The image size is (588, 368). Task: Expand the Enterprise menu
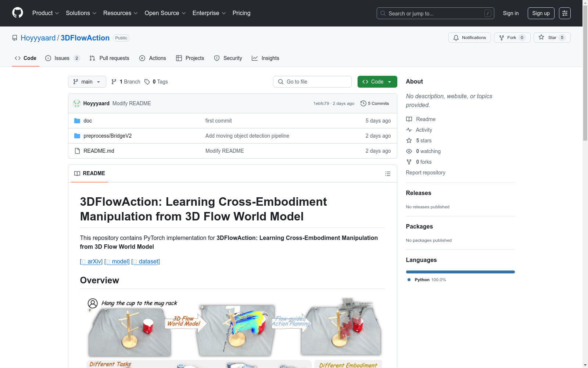209,13
